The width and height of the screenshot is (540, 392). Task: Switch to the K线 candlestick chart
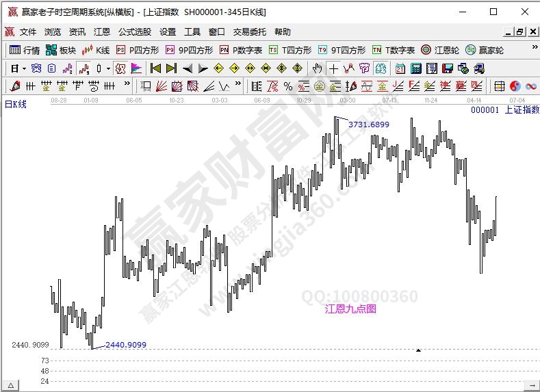(96, 50)
